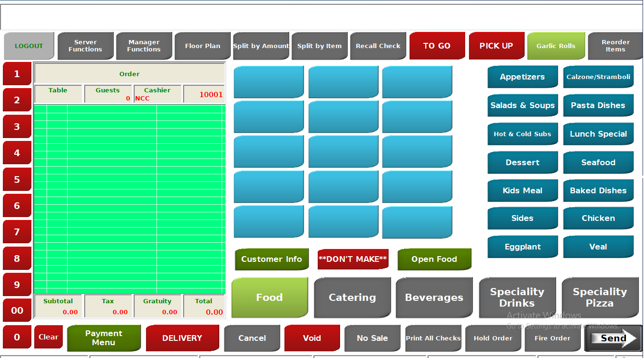644x358 pixels.
Task: Mark the order as **DON'T MAKE**
Action: click(353, 259)
